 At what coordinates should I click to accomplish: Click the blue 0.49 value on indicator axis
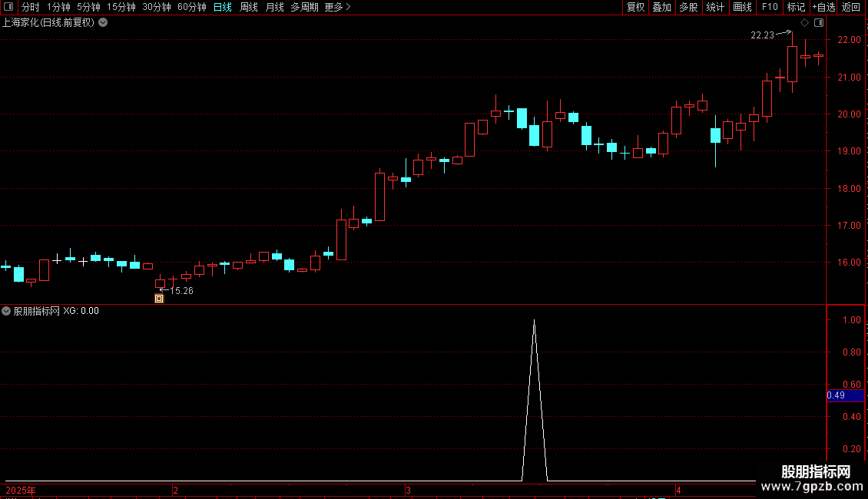coord(845,395)
